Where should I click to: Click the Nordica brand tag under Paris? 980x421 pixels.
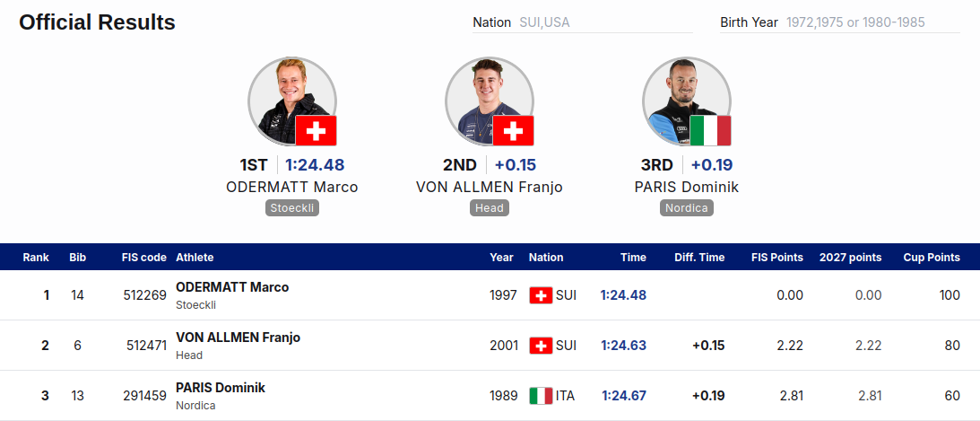[x=687, y=208]
